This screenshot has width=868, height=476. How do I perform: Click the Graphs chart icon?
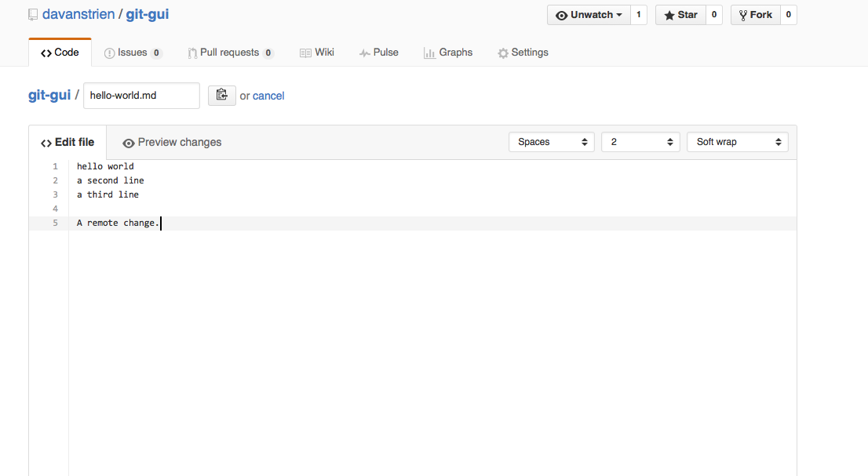pyautogui.click(x=429, y=53)
